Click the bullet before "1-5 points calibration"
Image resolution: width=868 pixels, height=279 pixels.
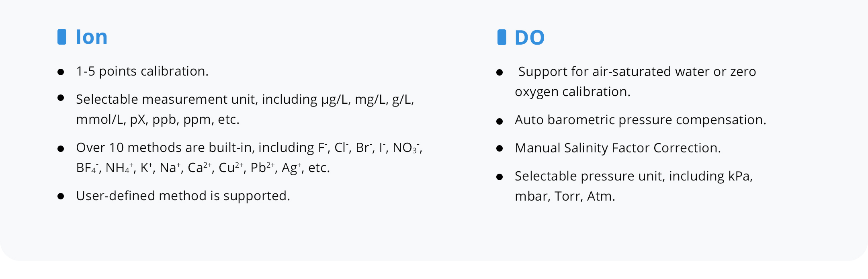point(61,72)
